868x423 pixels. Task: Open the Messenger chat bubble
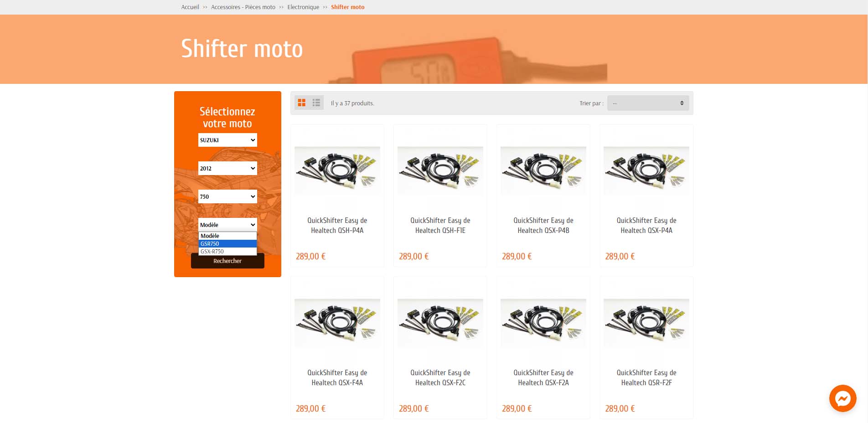click(x=842, y=398)
